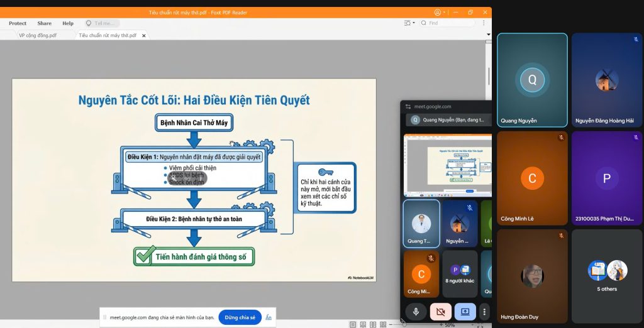Open Foxit toolbar overflow three-dot menu
The width and height of the screenshot is (644, 328).
(x=484, y=23)
